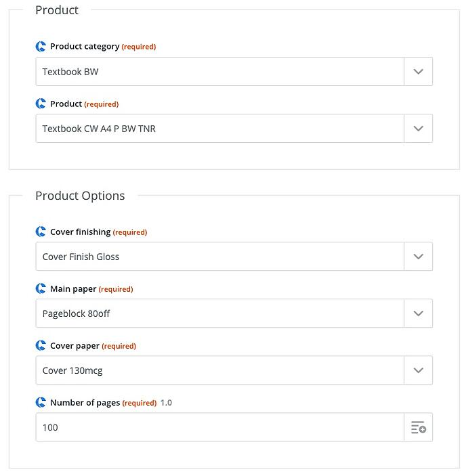
Task: Open the Cover finishing dropdown chevron
Action: [419, 257]
